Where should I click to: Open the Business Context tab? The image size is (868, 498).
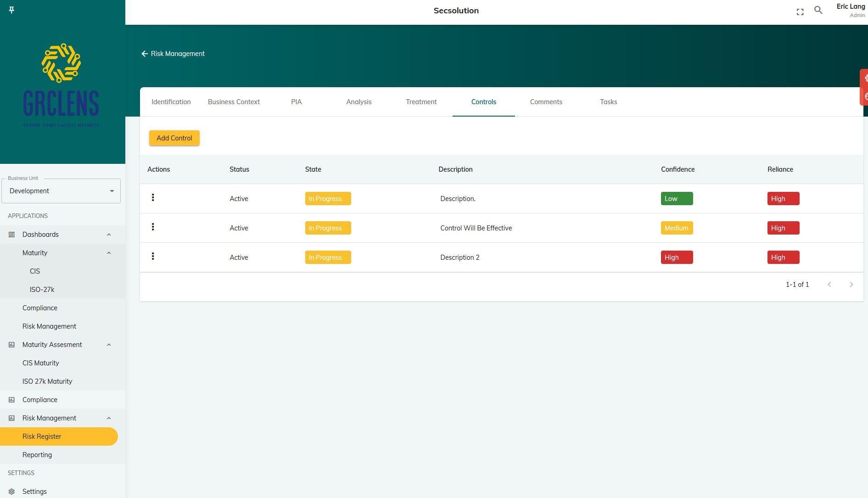234,102
